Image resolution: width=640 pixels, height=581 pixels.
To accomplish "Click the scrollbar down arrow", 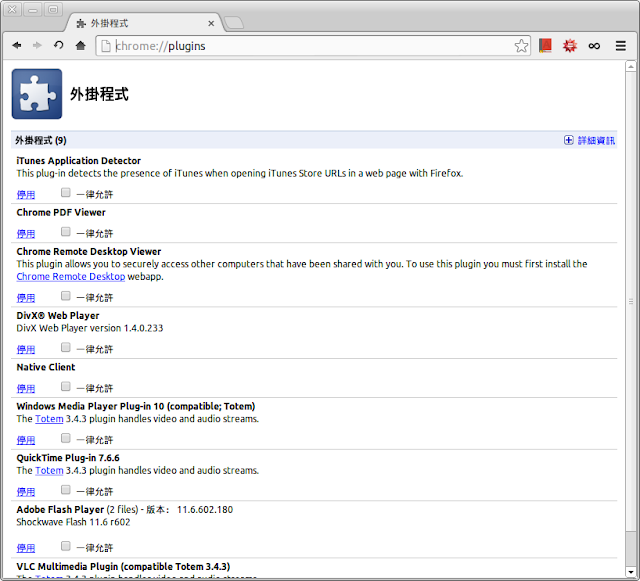I will [631, 572].
